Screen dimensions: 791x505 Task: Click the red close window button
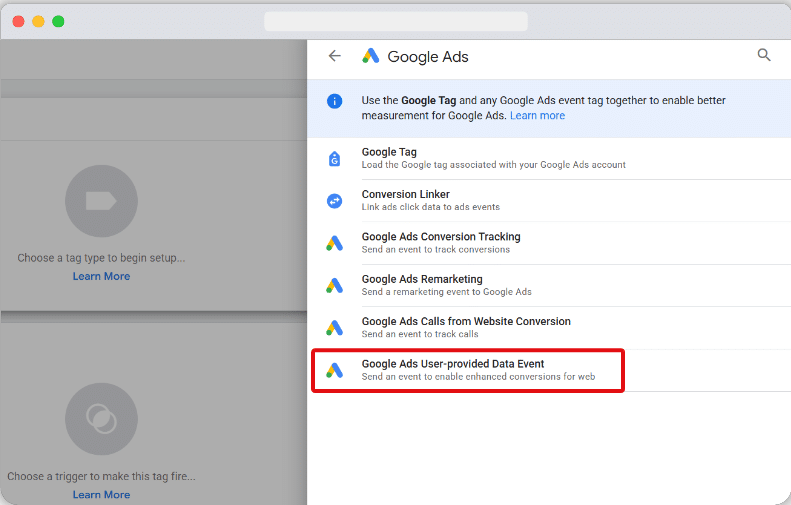point(19,21)
